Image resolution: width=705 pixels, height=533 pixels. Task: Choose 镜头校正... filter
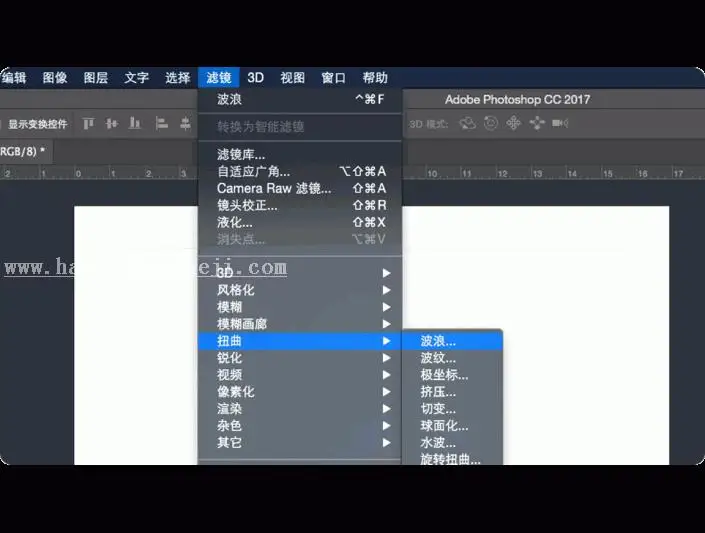tap(300, 206)
